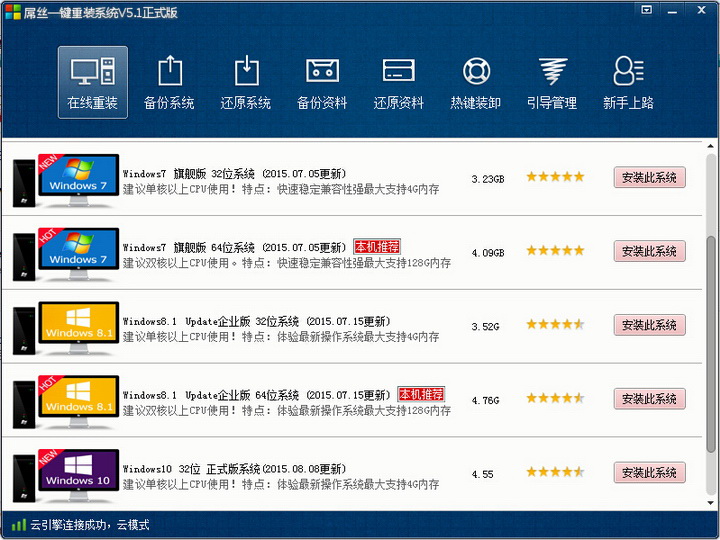The height and width of the screenshot is (540, 720).
Task: Click the 3.23GB size value
Action: point(488,179)
